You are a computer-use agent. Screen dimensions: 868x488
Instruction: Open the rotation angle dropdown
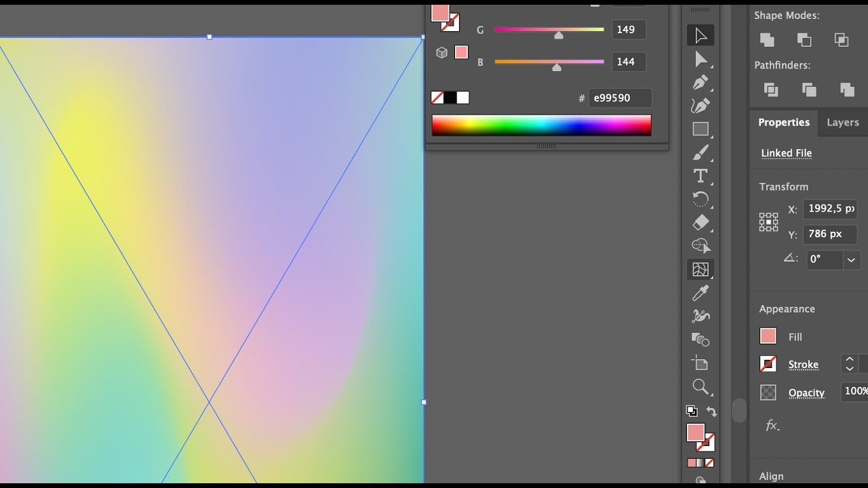click(x=851, y=259)
